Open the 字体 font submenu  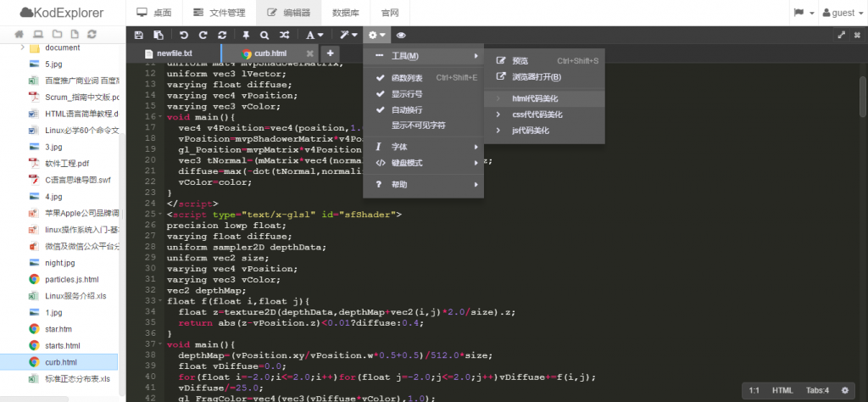[x=424, y=147]
